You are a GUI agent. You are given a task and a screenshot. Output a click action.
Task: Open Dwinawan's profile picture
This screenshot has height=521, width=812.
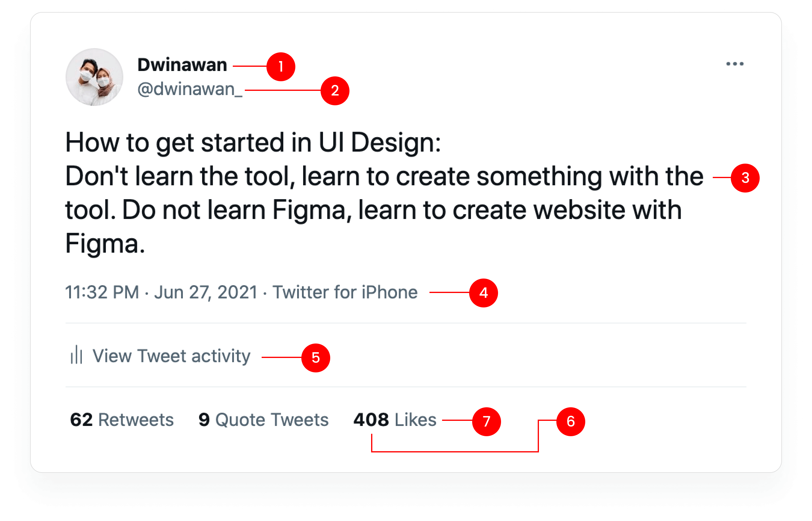pyautogui.click(x=94, y=77)
